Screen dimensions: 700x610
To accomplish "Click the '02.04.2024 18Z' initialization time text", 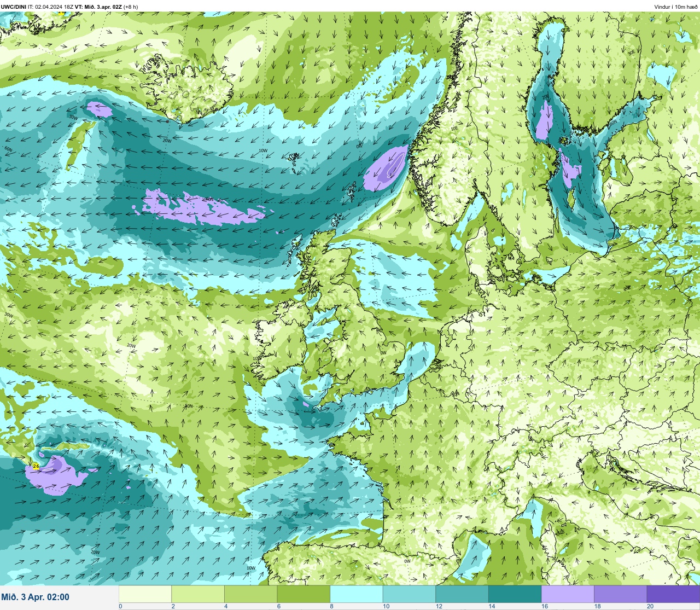I will tap(54, 7).
